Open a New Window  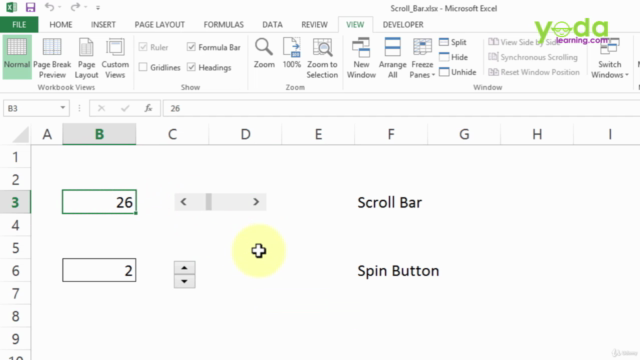361,58
